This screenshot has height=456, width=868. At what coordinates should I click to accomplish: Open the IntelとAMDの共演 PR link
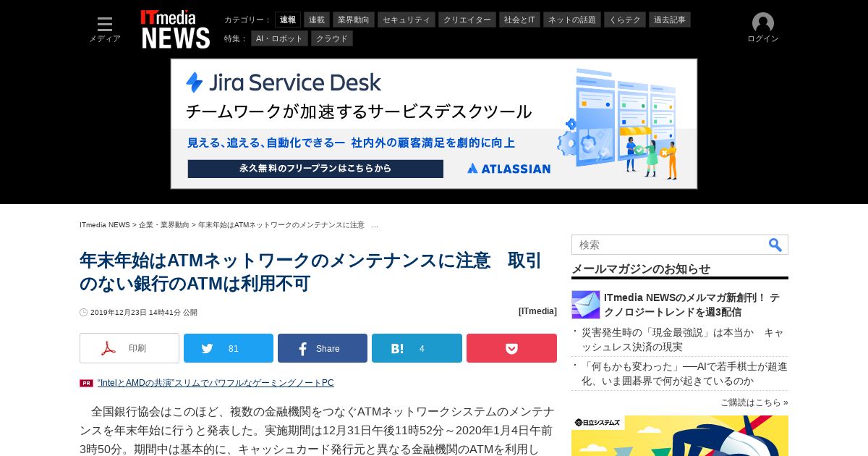pos(216,383)
